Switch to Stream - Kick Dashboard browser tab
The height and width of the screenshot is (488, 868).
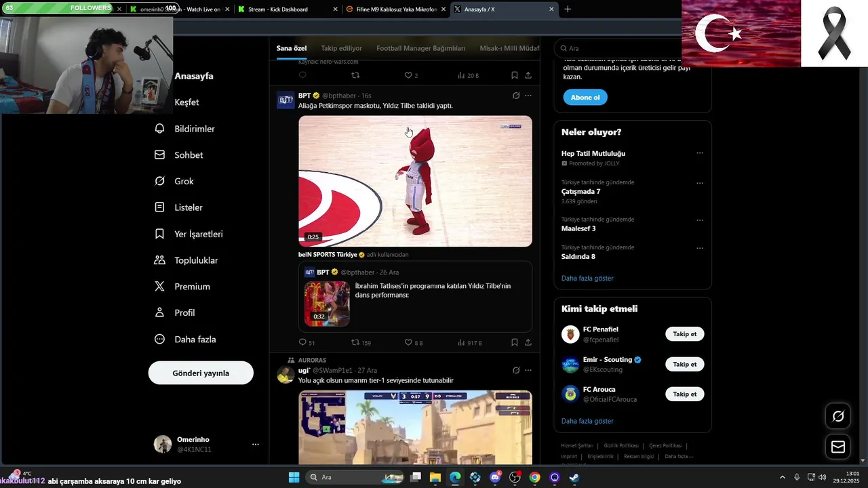(x=288, y=9)
